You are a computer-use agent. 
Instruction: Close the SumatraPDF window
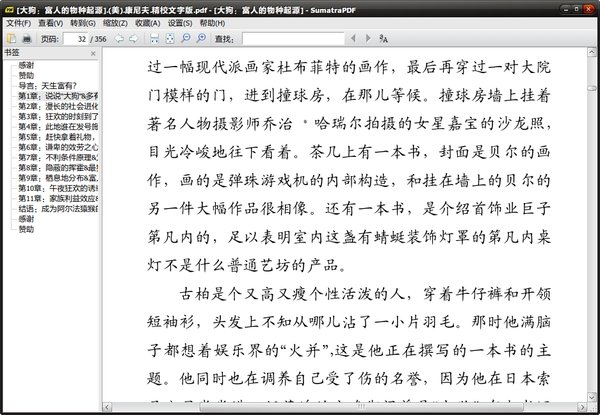[588, 8]
